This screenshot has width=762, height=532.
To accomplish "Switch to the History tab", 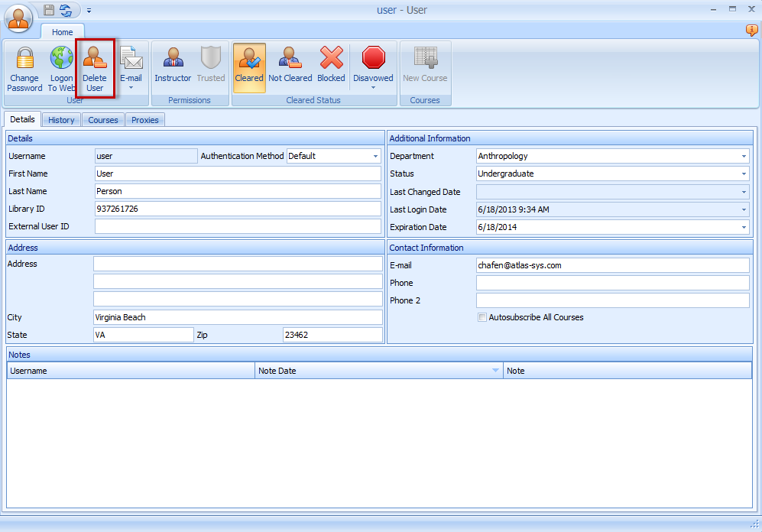I will coord(61,119).
